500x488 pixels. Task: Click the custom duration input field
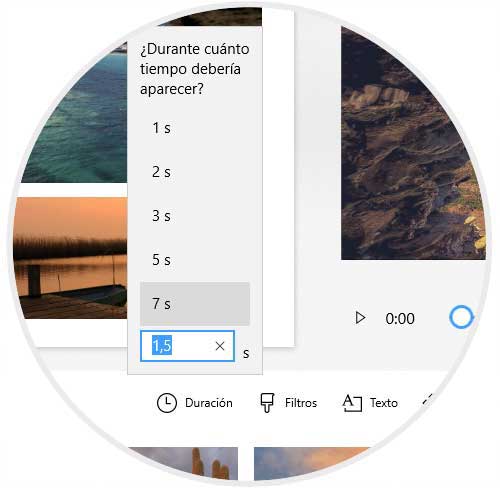point(187,346)
